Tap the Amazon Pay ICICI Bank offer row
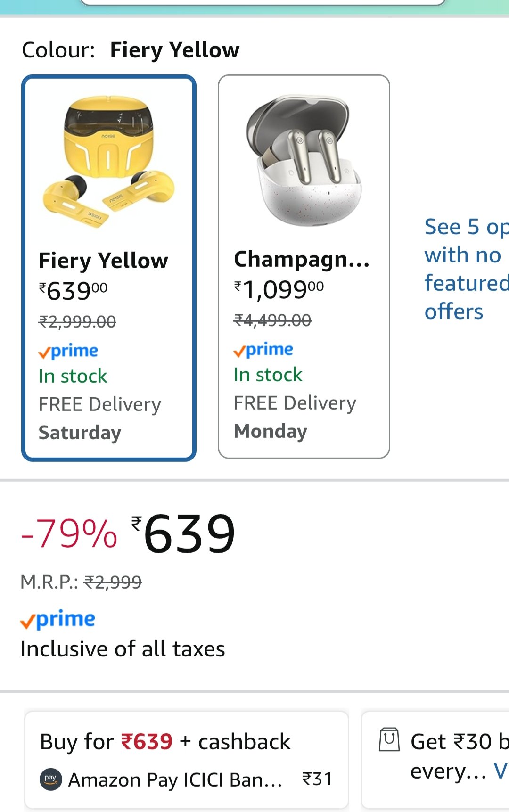509x812 pixels. click(x=175, y=779)
